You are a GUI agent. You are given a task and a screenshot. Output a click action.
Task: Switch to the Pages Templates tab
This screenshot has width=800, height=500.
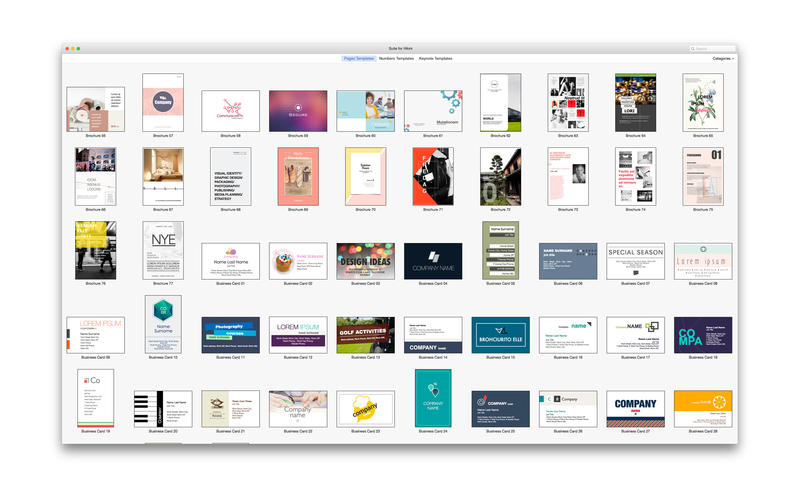click(359, 59)
